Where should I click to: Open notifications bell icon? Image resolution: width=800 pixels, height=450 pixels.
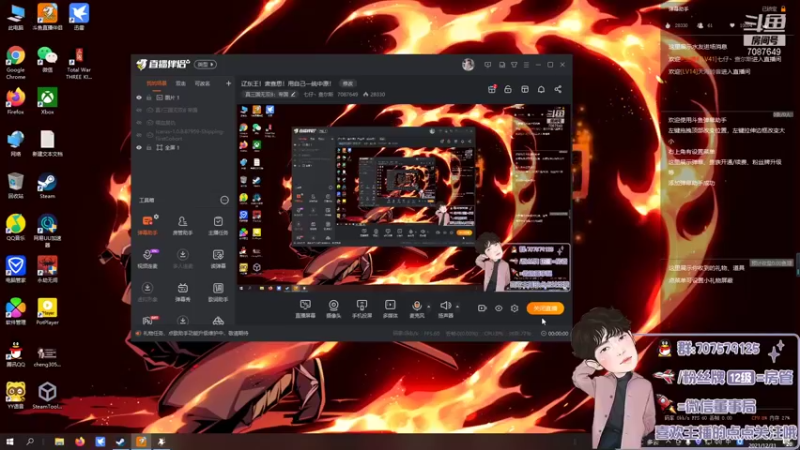(541, 89)
